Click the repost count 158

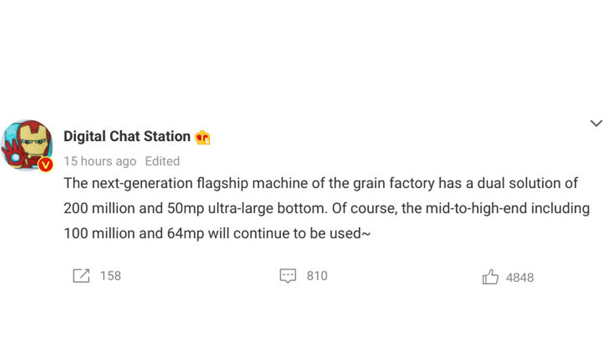110,276
